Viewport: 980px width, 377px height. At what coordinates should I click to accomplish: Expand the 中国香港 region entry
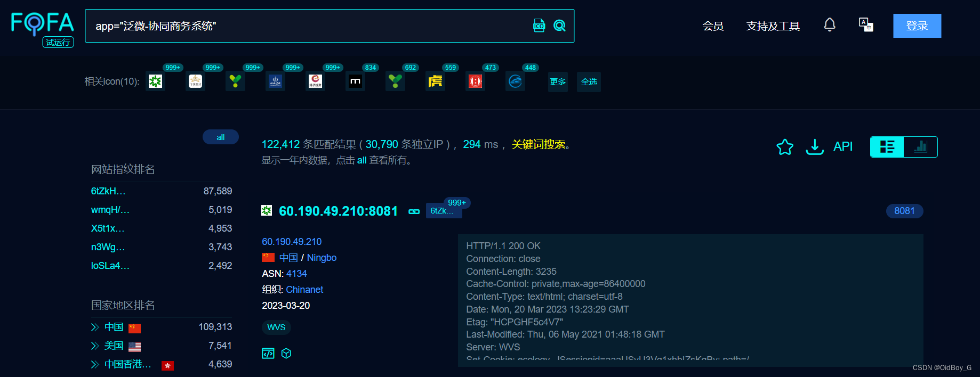[x=95, y=364]
